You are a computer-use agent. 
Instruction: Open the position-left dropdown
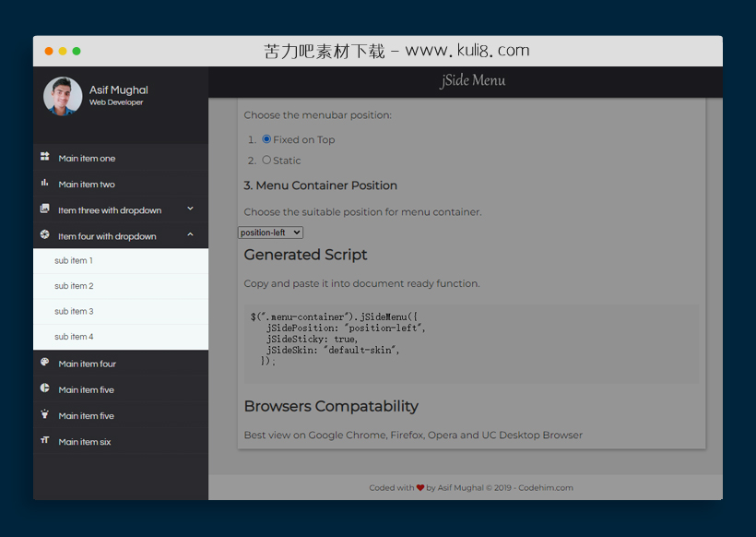point(270,233)
